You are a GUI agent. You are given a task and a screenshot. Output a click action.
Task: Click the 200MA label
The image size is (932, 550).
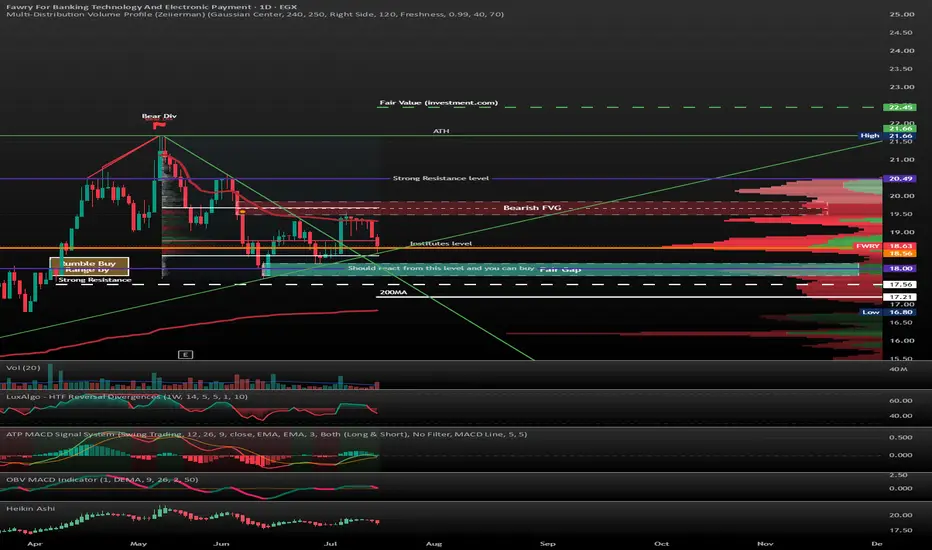[393, 293]
